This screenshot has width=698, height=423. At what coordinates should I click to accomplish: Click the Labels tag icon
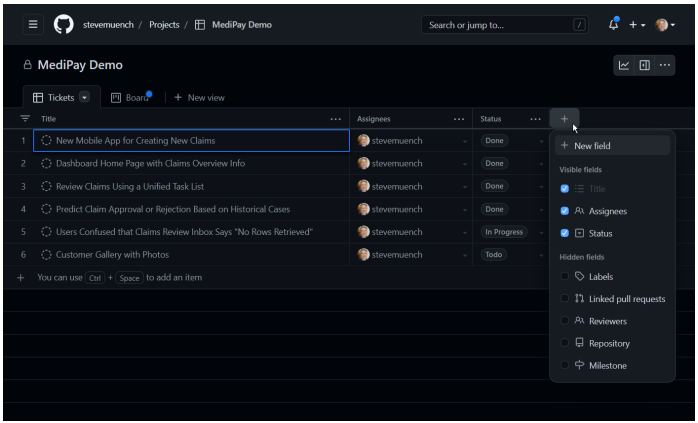click(579, 277)
